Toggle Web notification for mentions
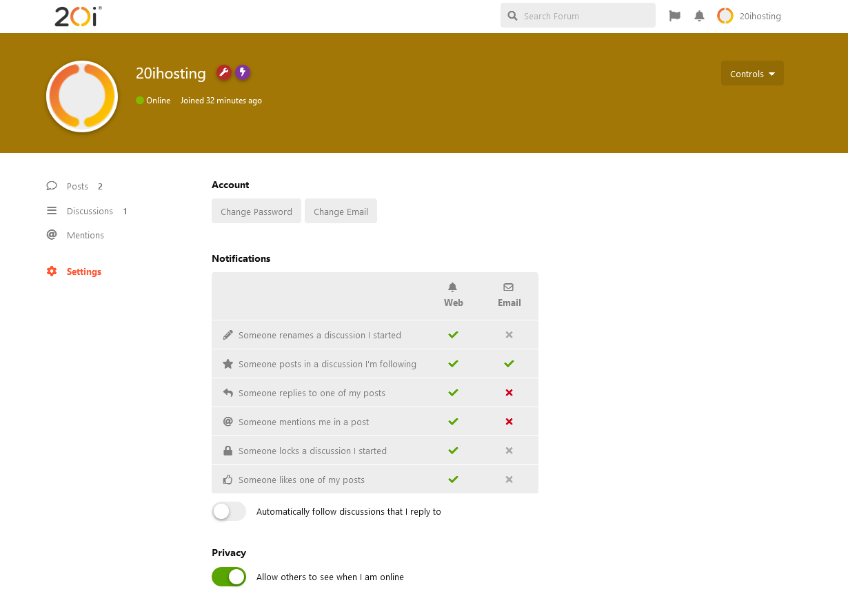Viewport: 848px width, 616px height. pos(453,422)
